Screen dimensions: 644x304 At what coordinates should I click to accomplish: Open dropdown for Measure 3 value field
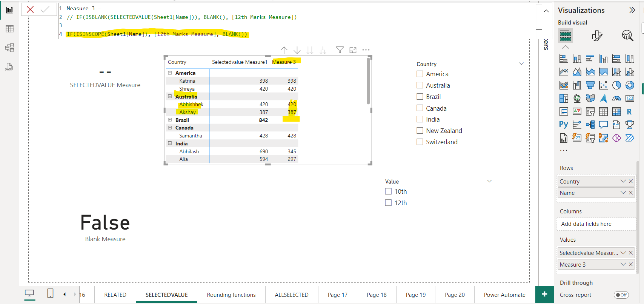623,264
